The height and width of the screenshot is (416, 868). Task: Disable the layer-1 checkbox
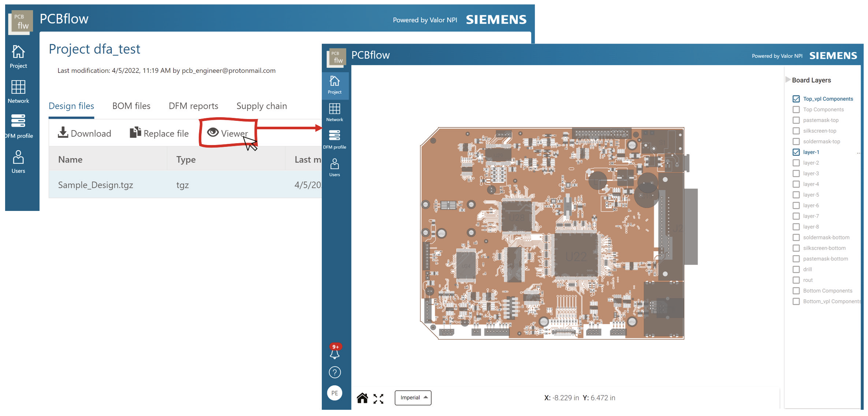[x=796, y=152]
